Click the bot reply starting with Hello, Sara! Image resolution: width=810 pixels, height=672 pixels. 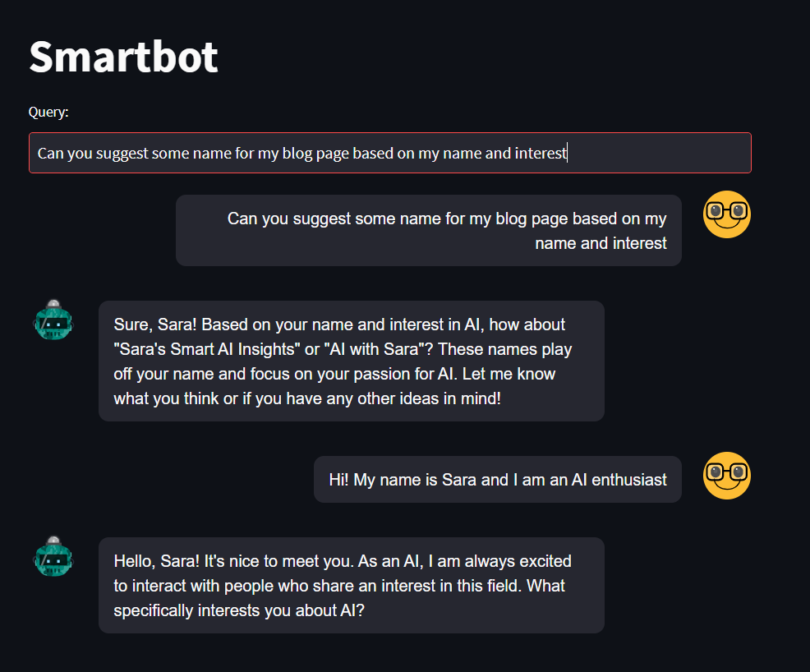point(352,585)
